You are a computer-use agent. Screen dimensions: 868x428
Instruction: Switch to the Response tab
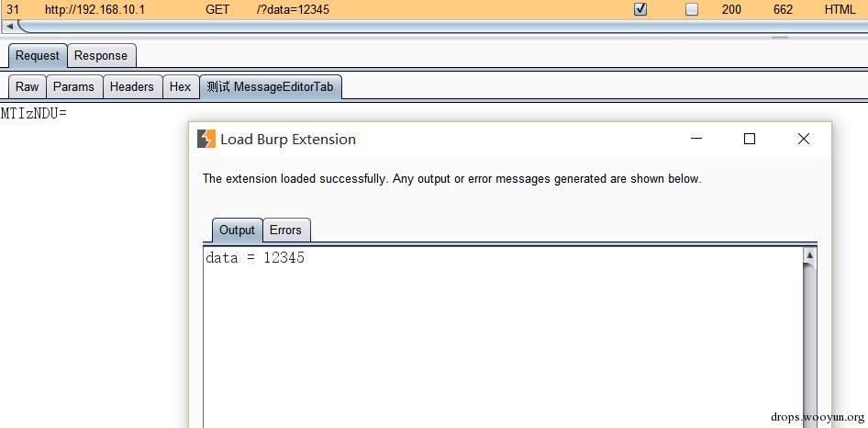[101, 56]
